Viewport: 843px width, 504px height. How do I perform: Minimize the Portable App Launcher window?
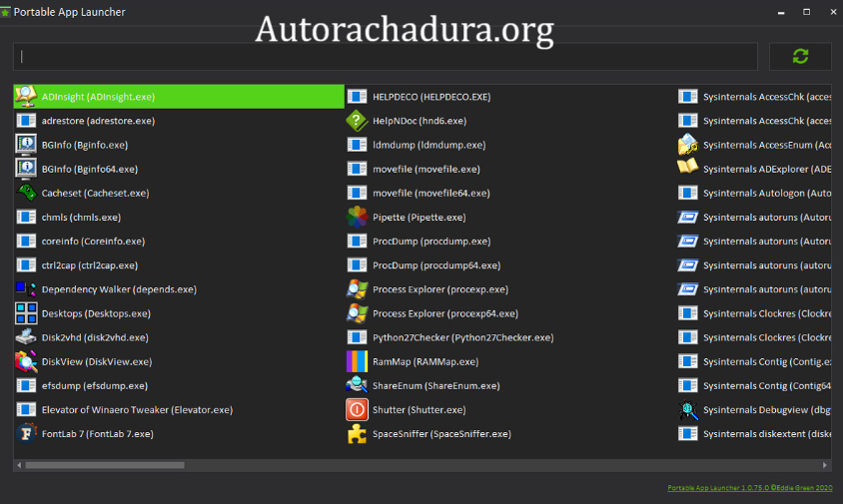point(781,12)
